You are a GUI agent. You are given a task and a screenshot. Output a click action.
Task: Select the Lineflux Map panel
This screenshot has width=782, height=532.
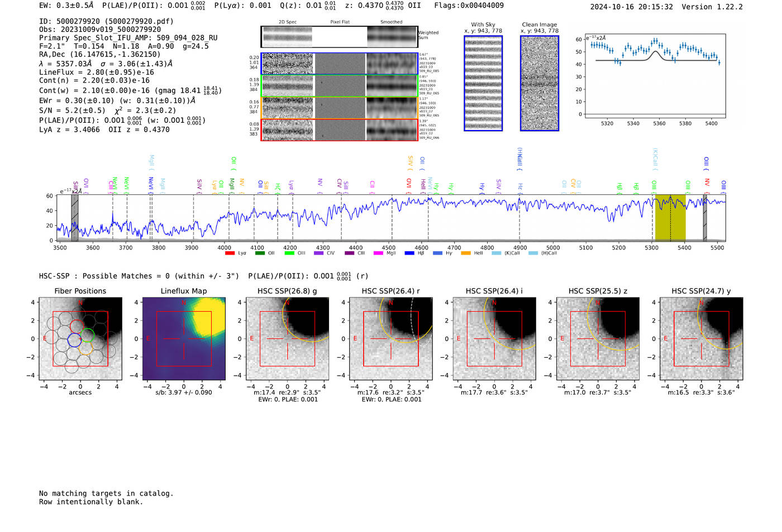[184, 338]
